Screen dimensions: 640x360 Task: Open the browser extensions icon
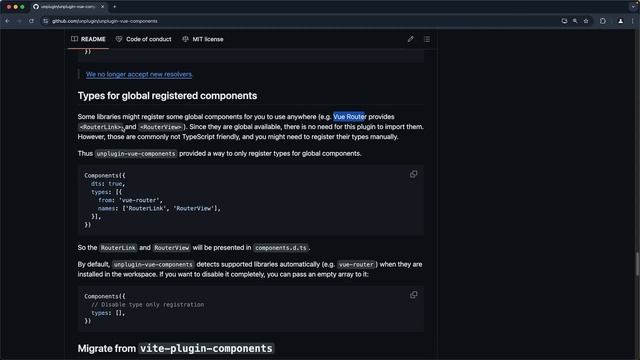click(603, 21)
